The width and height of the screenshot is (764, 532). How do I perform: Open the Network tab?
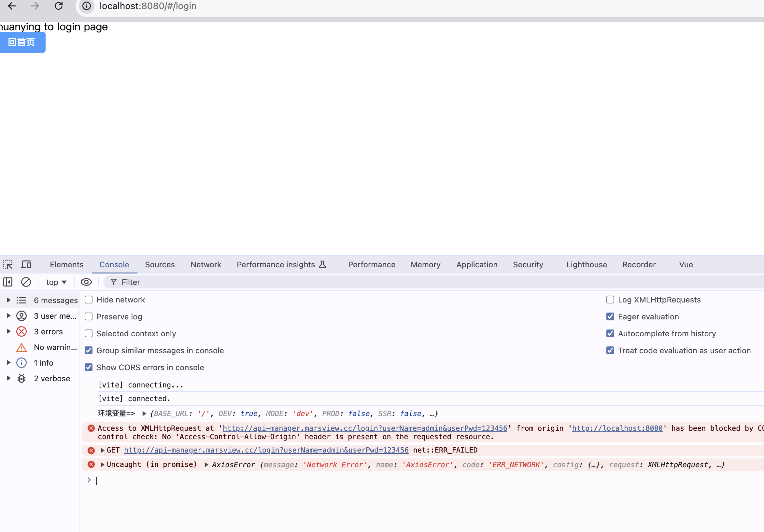pyautogui.click(x=205, y=265)
